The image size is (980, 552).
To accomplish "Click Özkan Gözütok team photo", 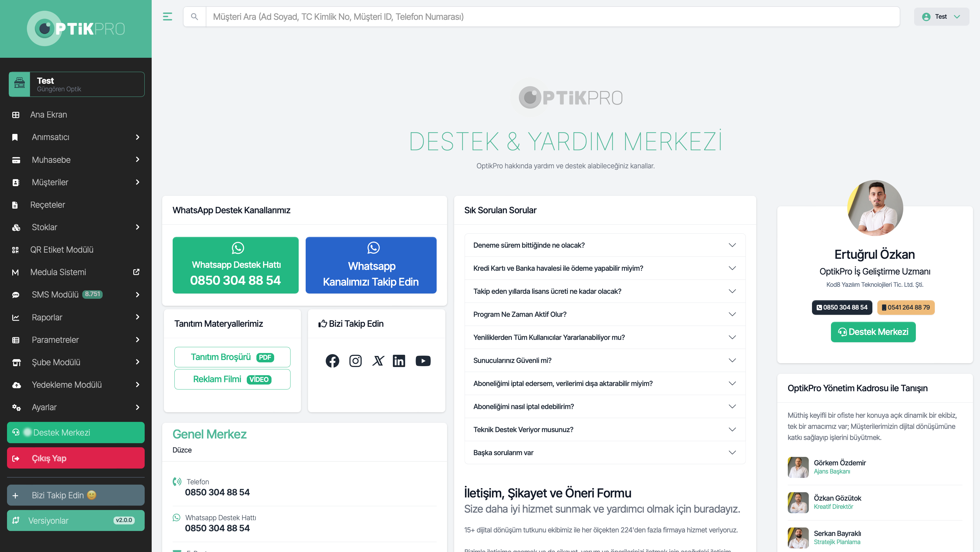I will point(798,502).
